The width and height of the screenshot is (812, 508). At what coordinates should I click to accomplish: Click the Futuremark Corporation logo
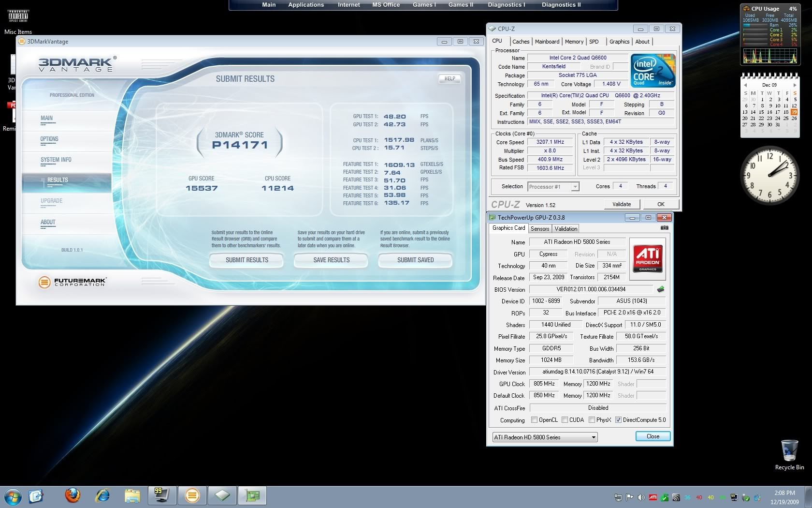click(x=72, y=282)
